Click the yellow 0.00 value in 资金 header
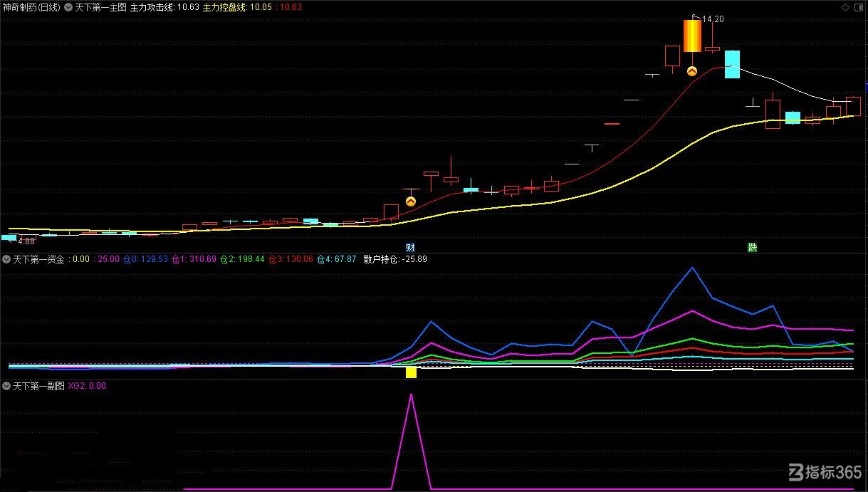Screen dimensions: 868x492 (81, 259)
